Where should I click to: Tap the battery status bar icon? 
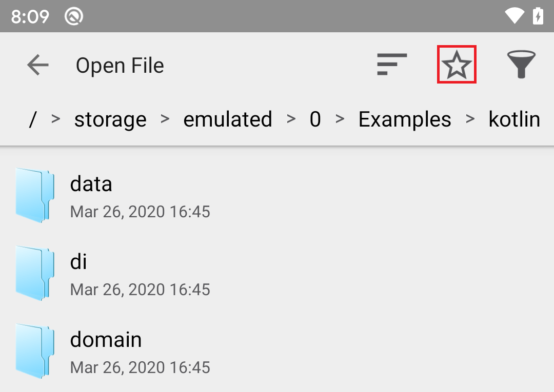[x=538, y=16]
